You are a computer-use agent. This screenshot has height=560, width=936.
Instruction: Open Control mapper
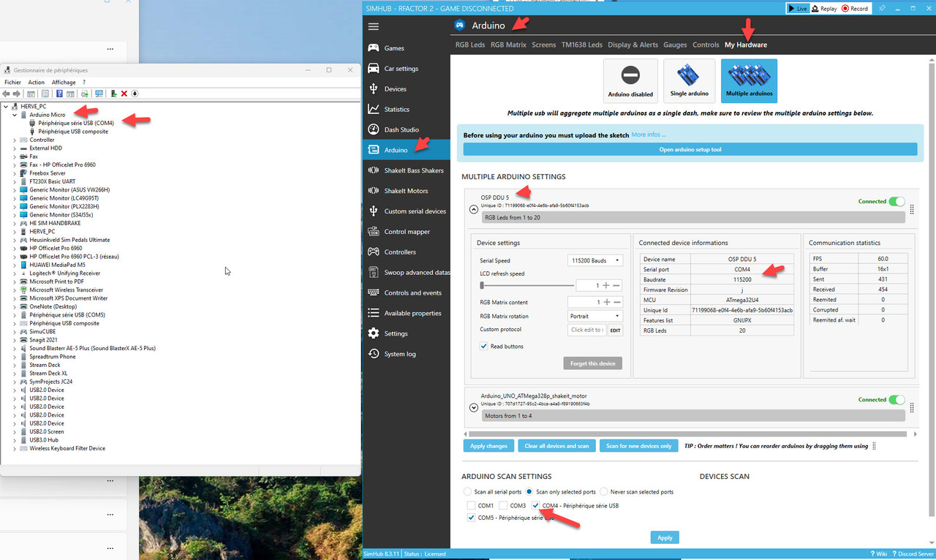click(x=407, y=232)
